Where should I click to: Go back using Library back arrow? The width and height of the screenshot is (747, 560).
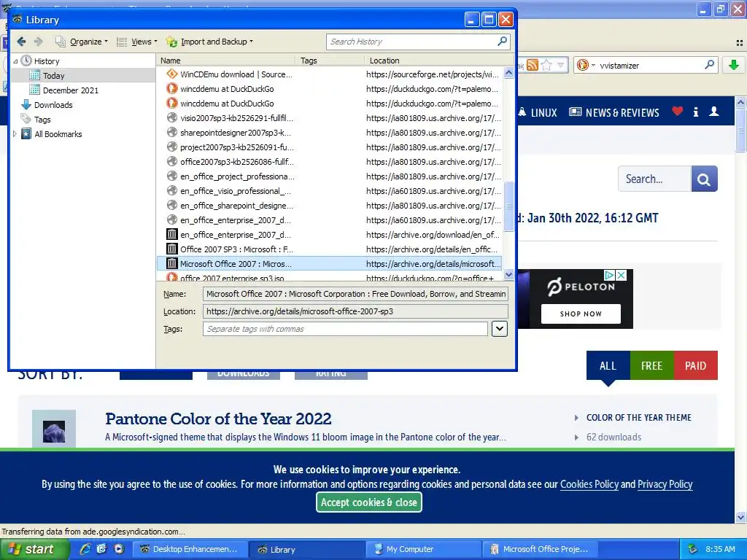[x=21, y=42]
